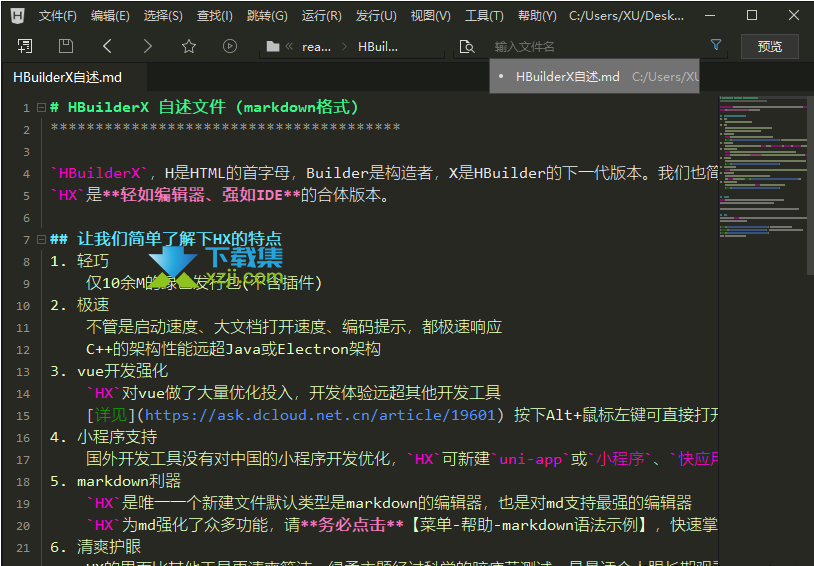Click the 'HBuil...' breadcrumb segment

(378, 47)
